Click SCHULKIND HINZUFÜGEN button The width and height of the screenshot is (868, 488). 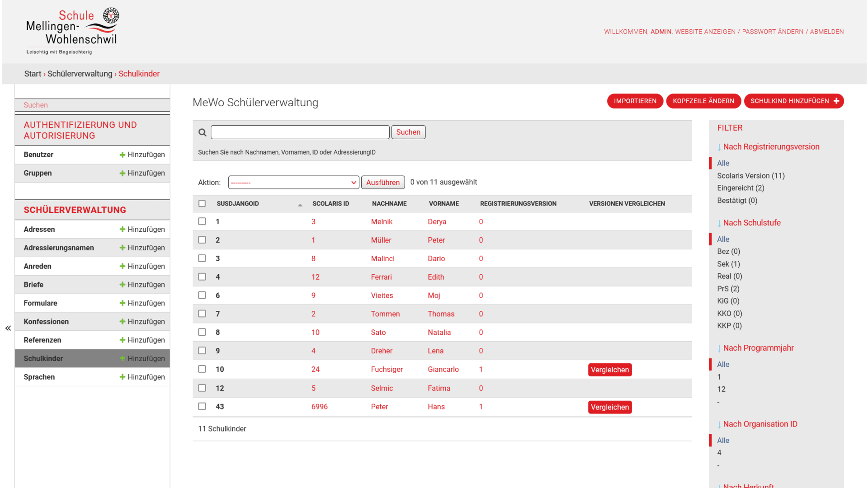[x=794, y=101]
